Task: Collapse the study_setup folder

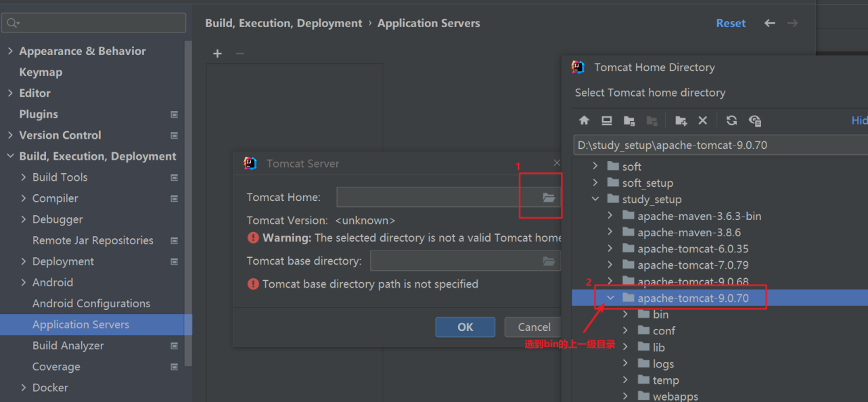Action: (x=595, y=199)
